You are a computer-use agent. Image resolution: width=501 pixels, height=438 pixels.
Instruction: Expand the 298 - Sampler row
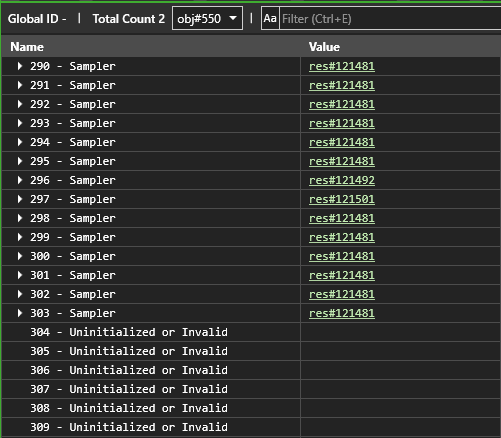[20, 218]
